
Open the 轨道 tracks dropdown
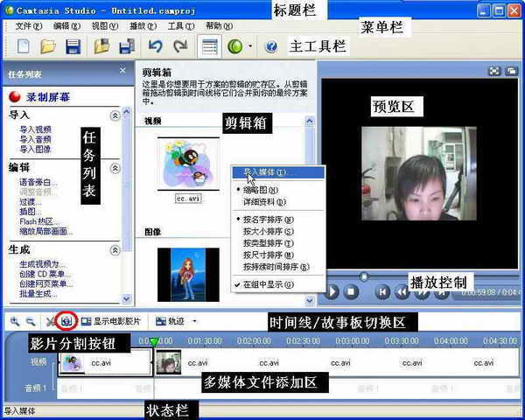(178, 321)
